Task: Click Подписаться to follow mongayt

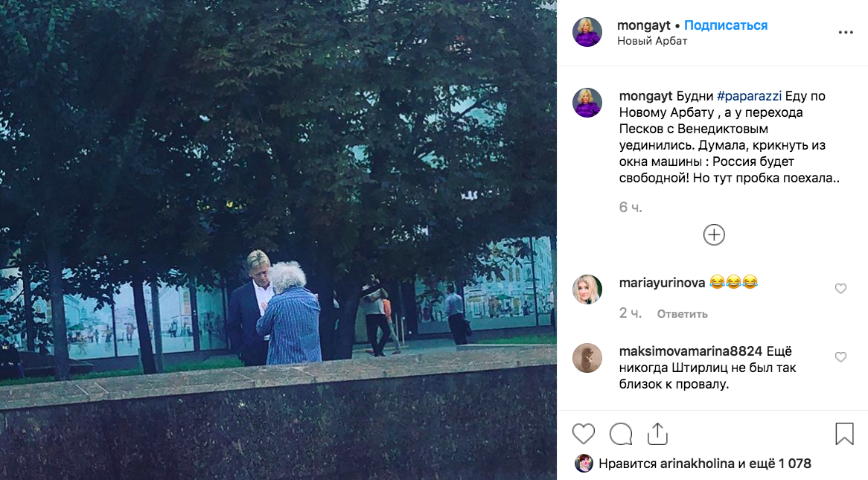Action: [x=726, y=25]
